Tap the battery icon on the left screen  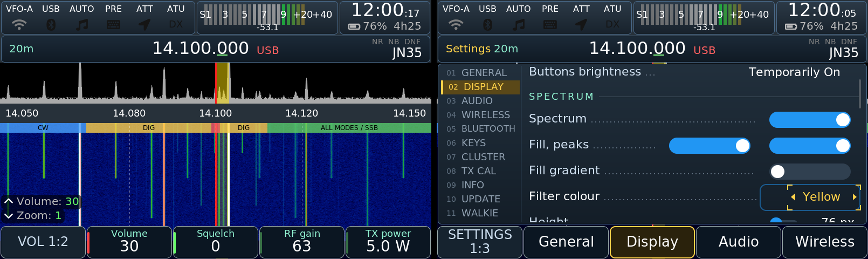354,26
